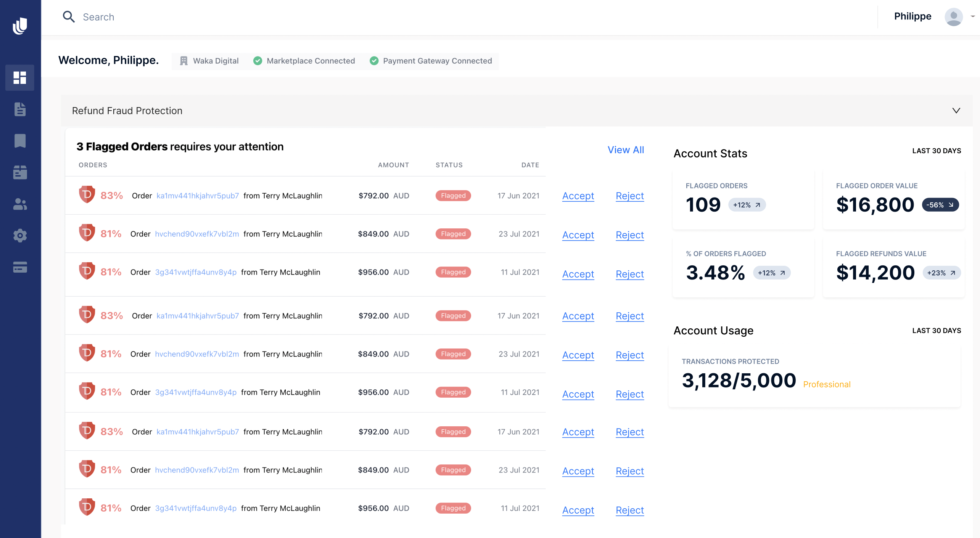This screenshot has height=538, width=980.
Task: Click the Marketplace Connected status badge
Action: (x=304, y=61)
